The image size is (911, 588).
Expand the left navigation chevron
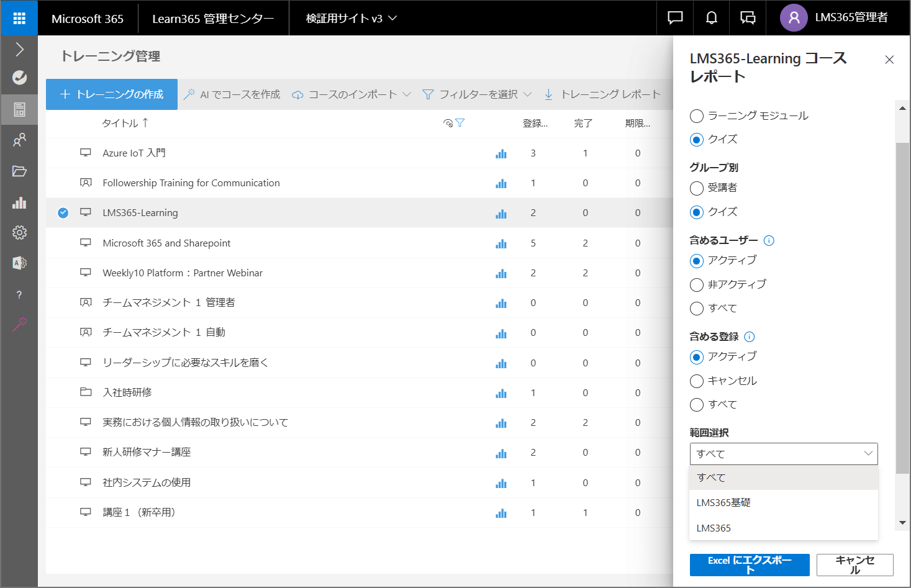19,50
